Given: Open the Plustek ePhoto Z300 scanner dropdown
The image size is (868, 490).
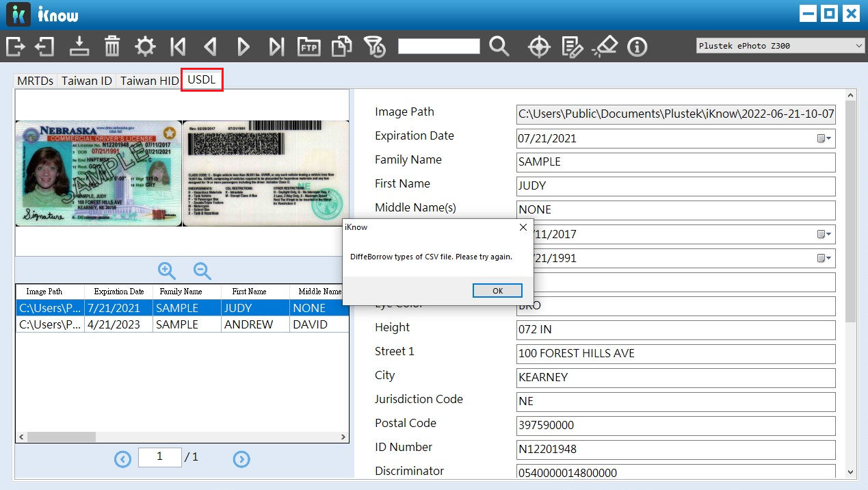Looking at the screenshot, I should [x=780, y=46].
